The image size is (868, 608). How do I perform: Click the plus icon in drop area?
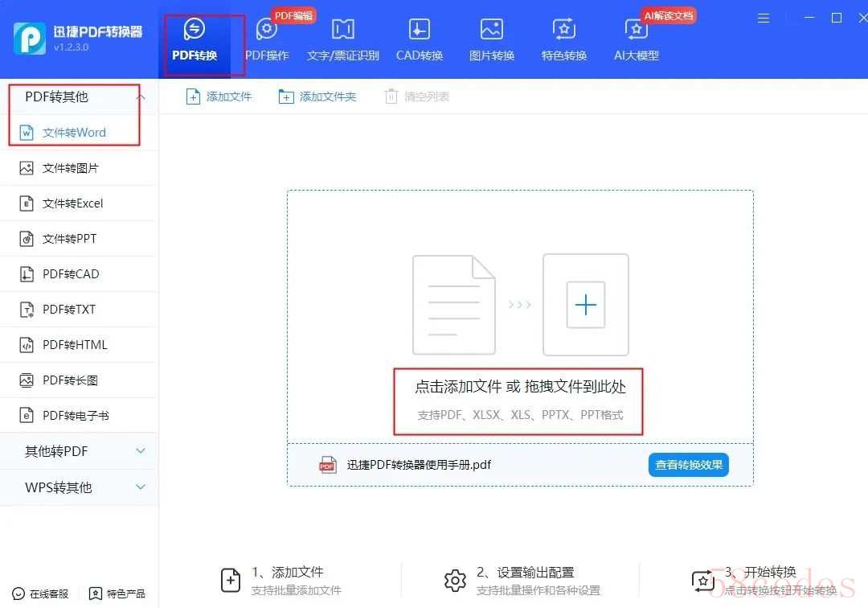pyautogui.click(x=586, y=305)
